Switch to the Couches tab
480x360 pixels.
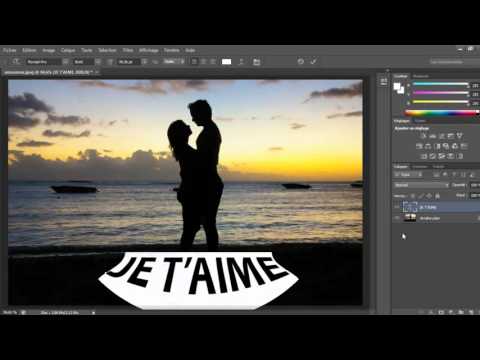420,166
